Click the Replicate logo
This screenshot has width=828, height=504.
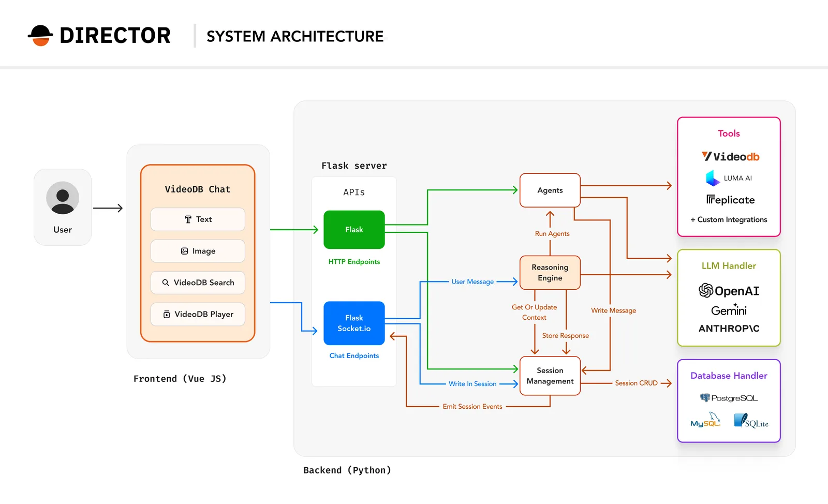[730, 200]
